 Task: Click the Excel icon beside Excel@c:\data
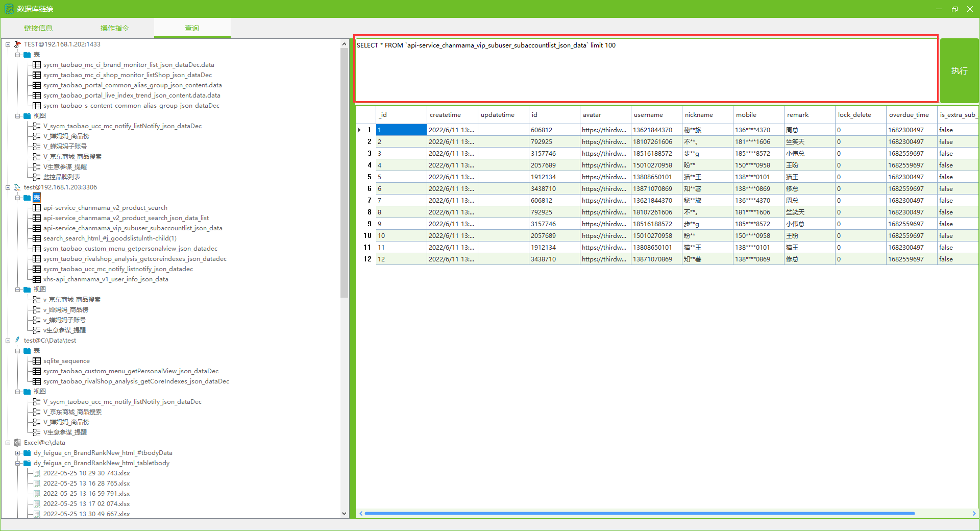point(17,443)
